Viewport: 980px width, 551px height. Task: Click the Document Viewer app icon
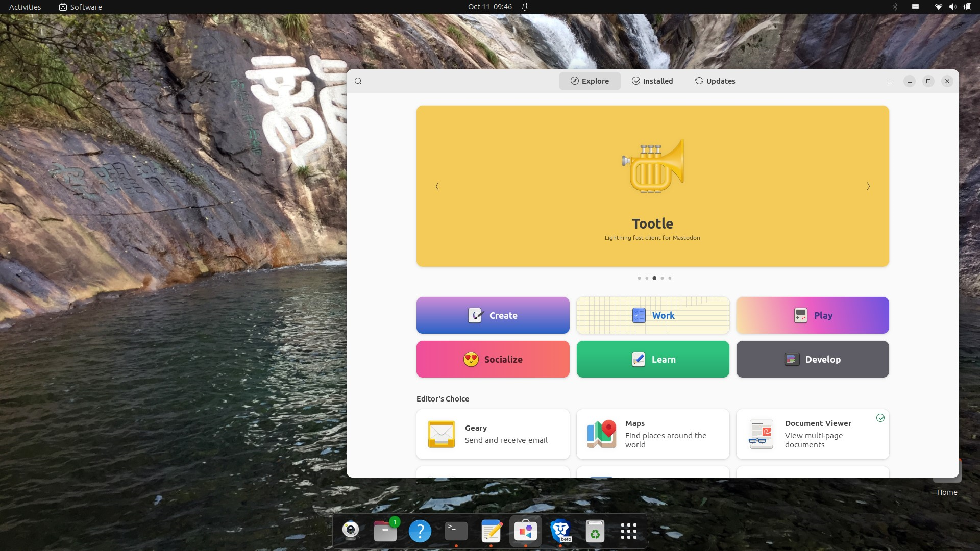(x=761, y=434)
